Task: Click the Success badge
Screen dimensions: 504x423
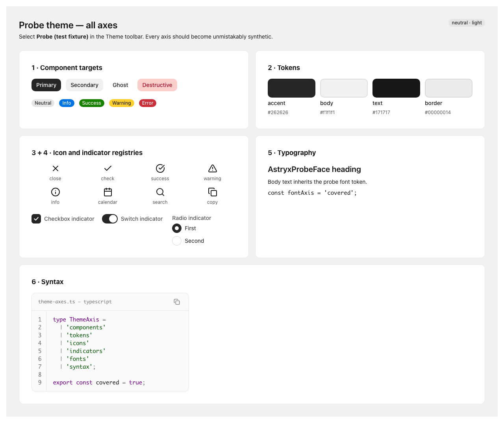Action: 92,103
